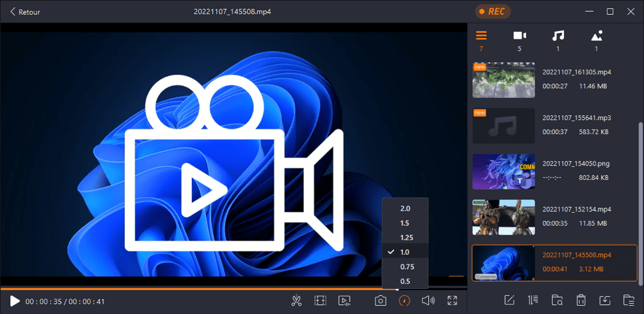Open thumbnail of 20221107_152154.mp4
This screenshot has width=644, height=314.
pyautogui.click(x=504, y=217)
